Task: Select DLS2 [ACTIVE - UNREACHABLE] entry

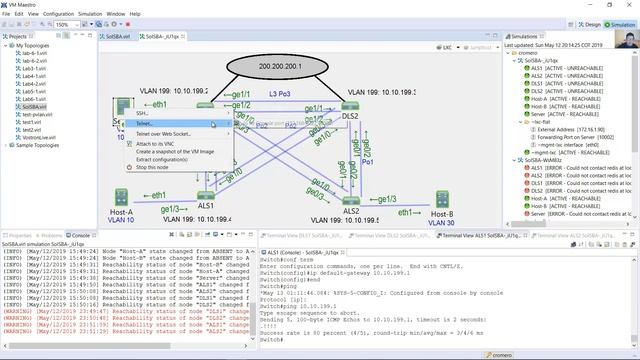Action: (564, 91)
